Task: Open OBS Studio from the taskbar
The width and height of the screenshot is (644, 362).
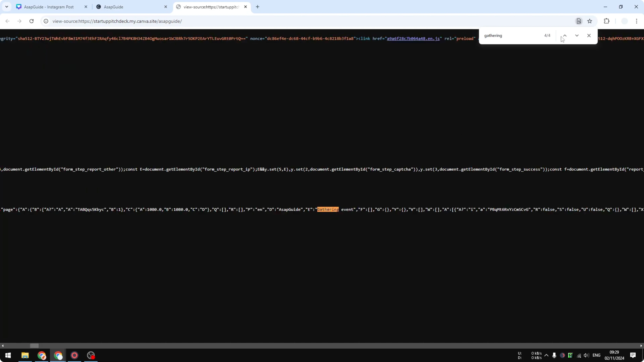Action: pyautogui.click(x=91, y=355)
